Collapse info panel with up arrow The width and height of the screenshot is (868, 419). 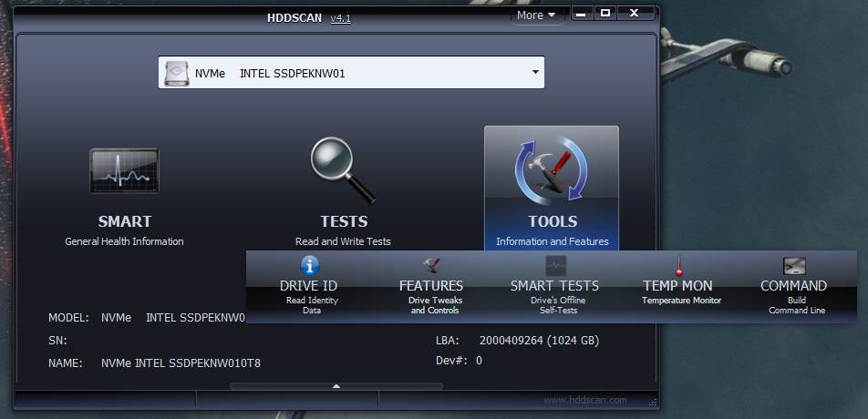pos(336,386)
